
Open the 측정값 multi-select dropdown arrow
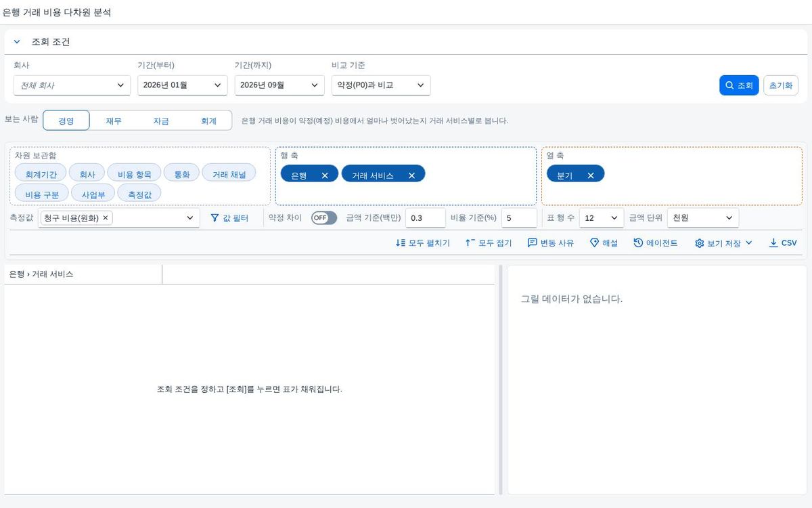[x=190, y=218]
